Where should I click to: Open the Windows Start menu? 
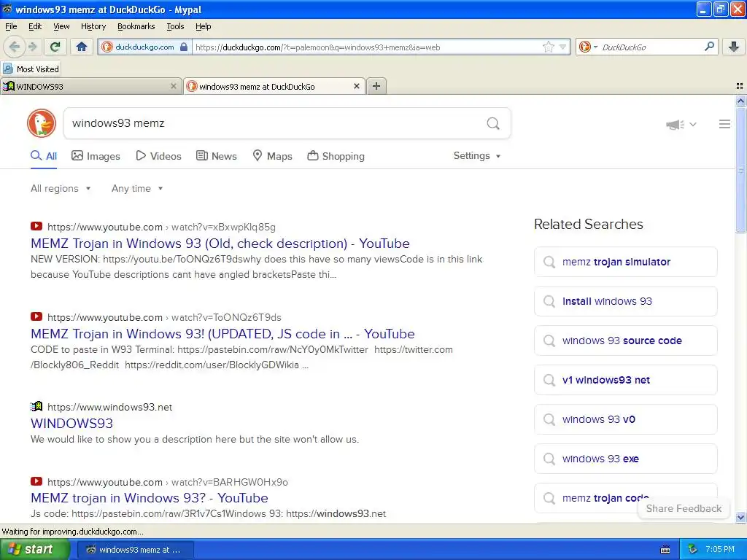[x=35, y=549]
